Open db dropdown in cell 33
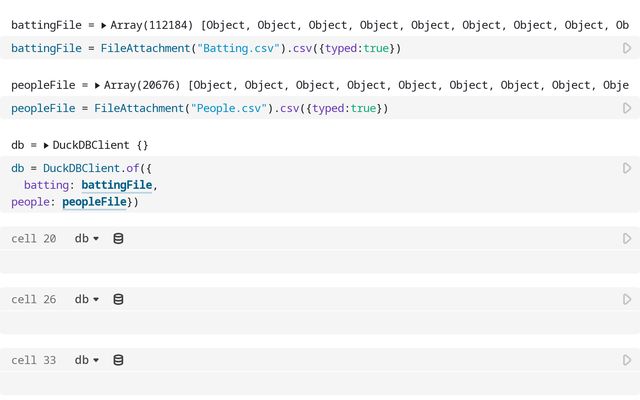Viewport: 640px width, 400px height. [x=87, y=360]
